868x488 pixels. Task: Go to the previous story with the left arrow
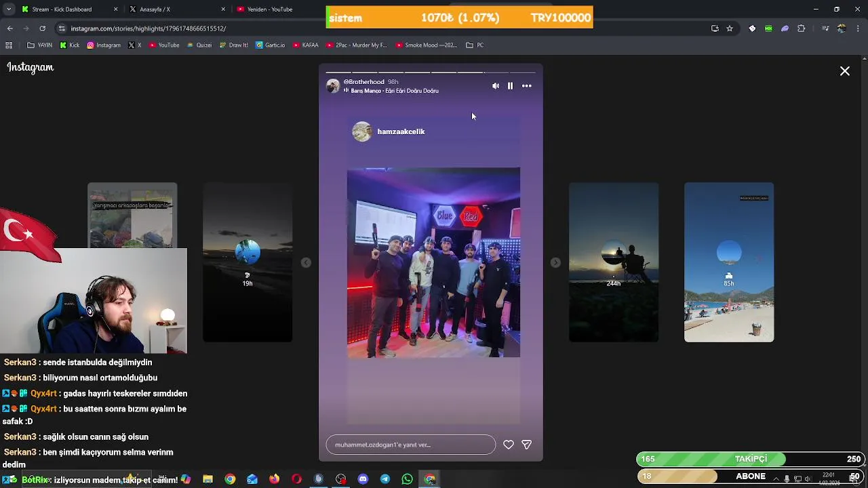[x=306, y=262]
